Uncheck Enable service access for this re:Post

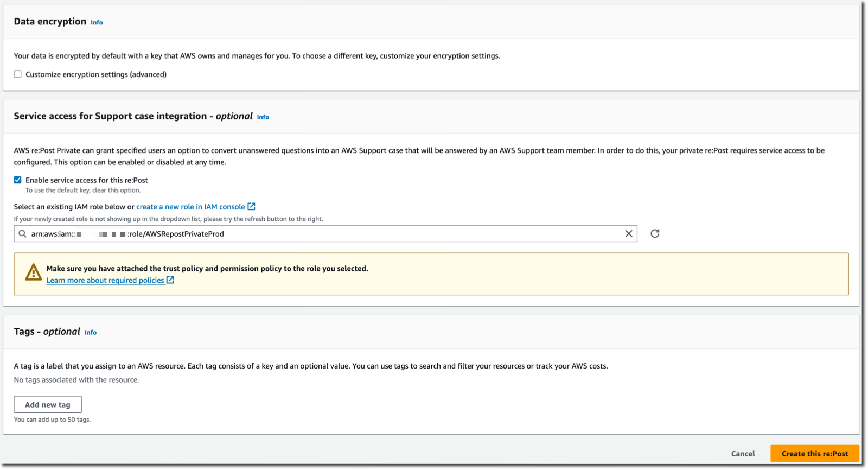pyautogui.click(x=18, y=180)
